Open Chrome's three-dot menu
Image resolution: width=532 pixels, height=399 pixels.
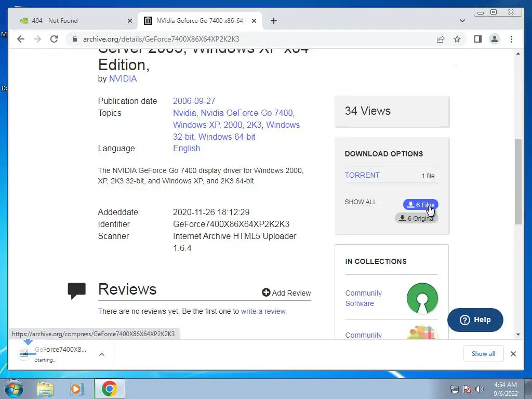(511, 39)
